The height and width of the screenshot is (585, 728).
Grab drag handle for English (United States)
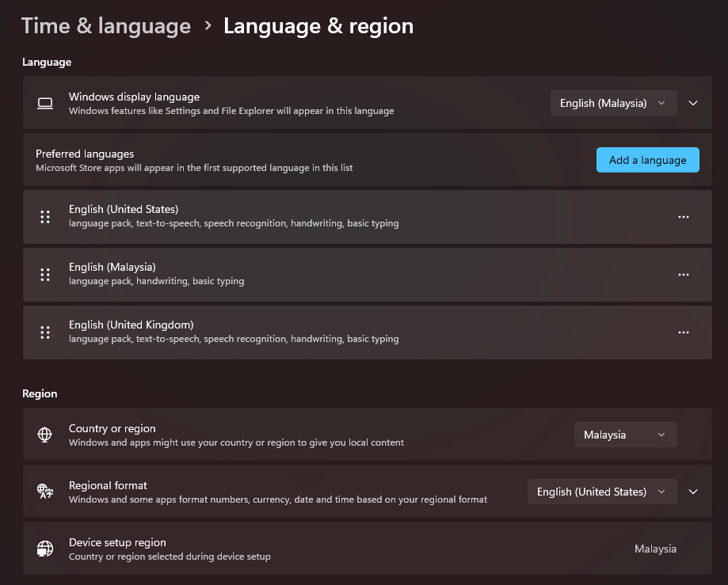[45, 217]
